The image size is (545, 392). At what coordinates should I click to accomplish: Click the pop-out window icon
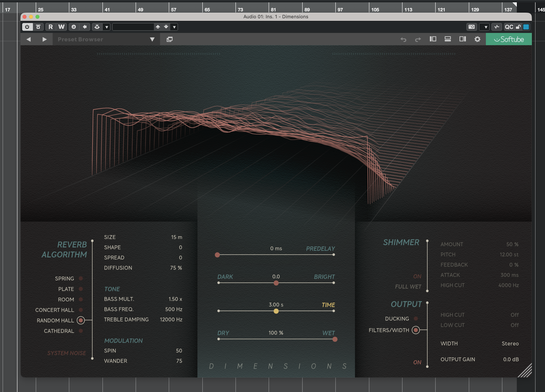[169, 39]
